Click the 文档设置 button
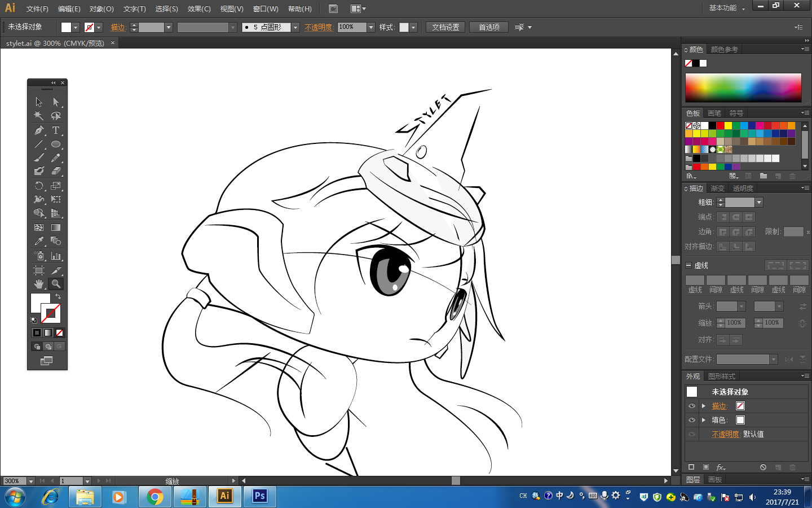The width and height of the screenshot is (812, 508). pyautogui.click(x=445, y=27)
